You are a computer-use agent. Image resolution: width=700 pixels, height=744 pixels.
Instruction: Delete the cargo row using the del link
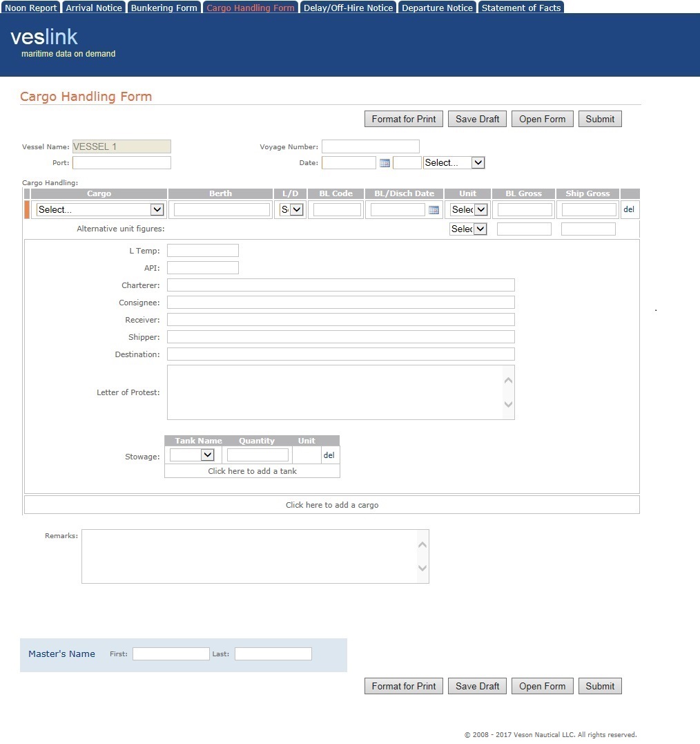629,209
